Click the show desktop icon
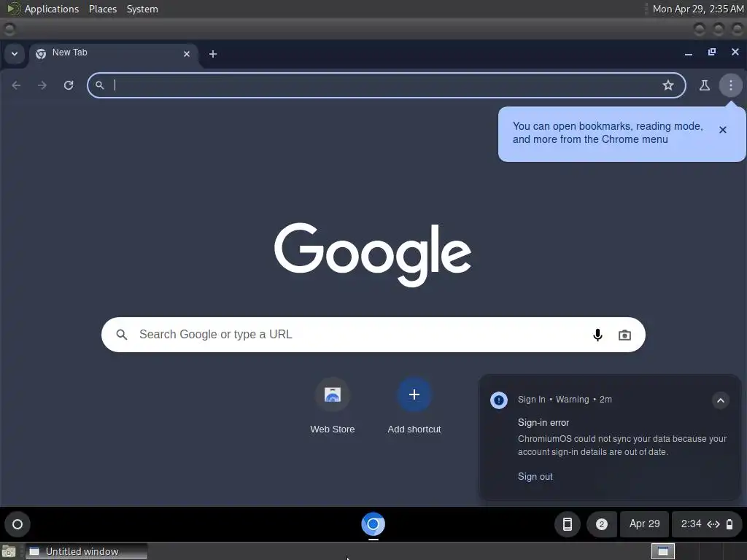The height and width of the screenshot is (560, 747). 9,552
